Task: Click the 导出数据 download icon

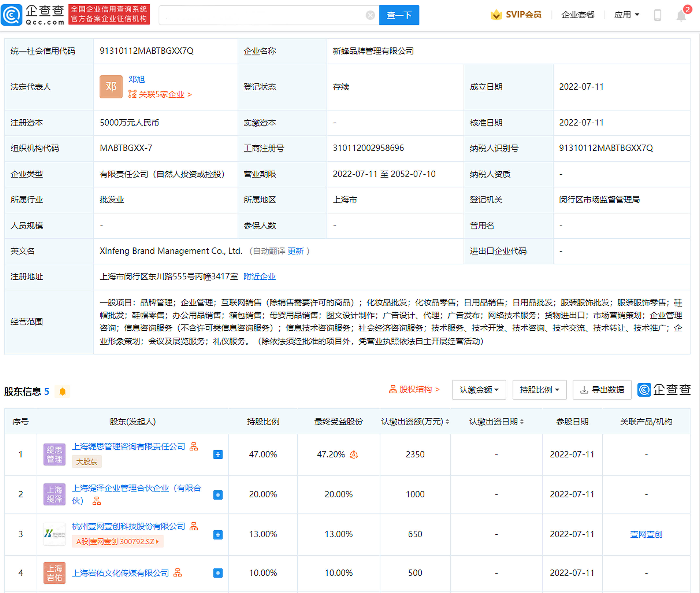Action: pyautogui.click(x=583, y=390)
